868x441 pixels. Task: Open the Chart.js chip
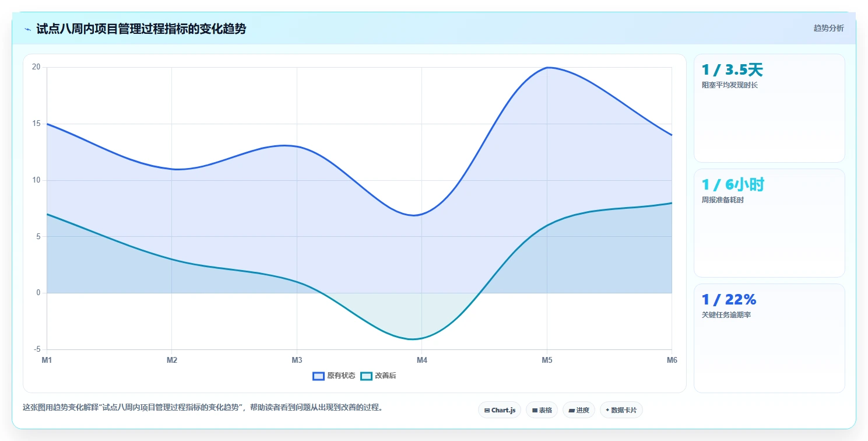click(x=500, y=410)
